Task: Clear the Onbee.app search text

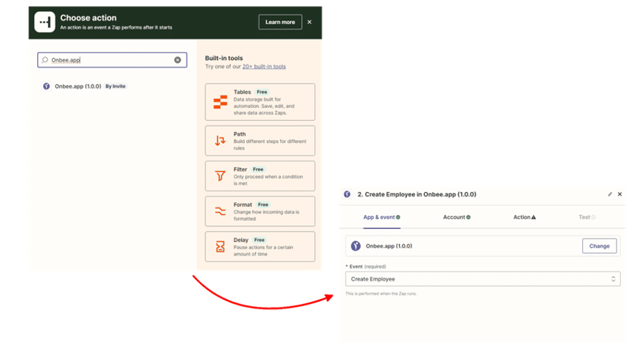Action: [x=178, y=60]
